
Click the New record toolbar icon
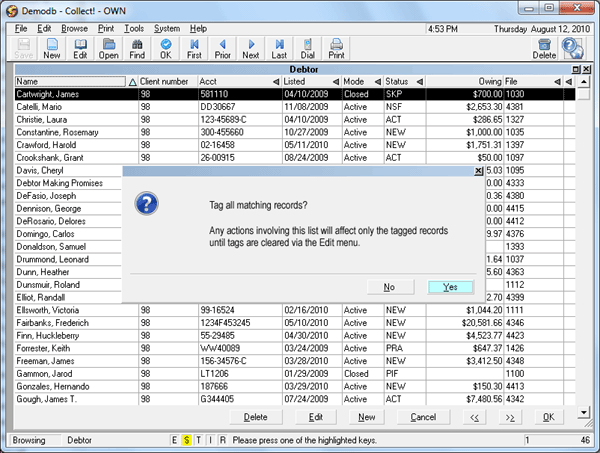[x=52, y=49]
